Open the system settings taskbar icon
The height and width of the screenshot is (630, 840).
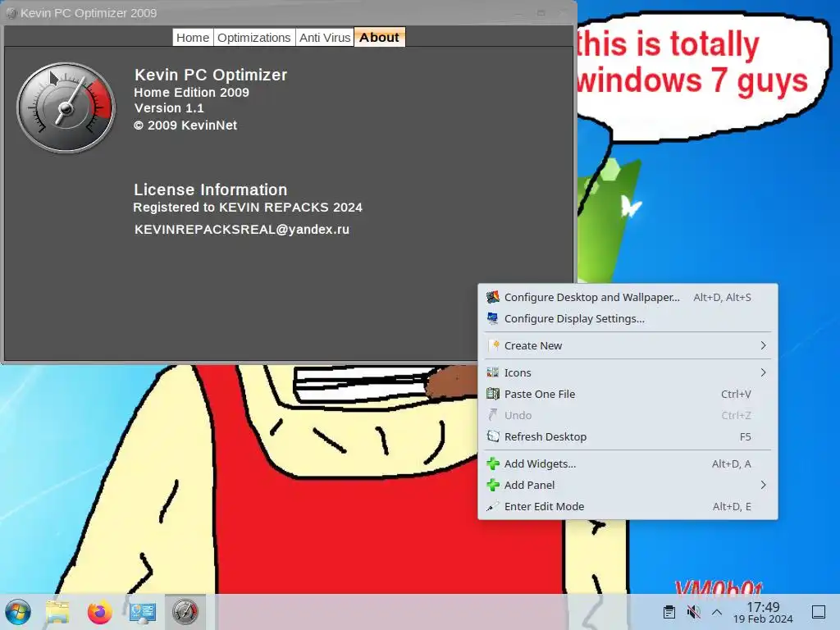tap(142, 612)
